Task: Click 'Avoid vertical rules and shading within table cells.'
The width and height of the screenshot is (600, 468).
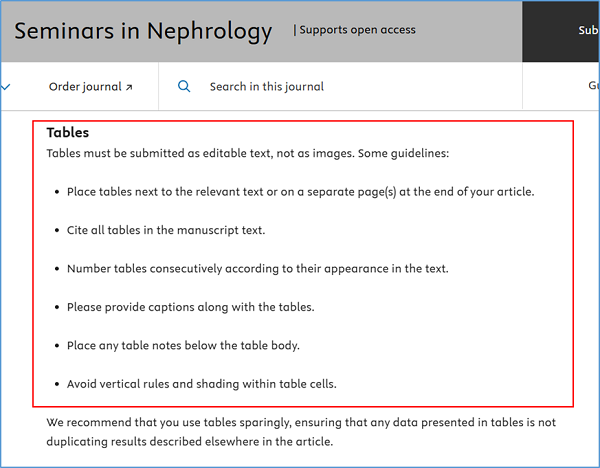Action: 202,384
